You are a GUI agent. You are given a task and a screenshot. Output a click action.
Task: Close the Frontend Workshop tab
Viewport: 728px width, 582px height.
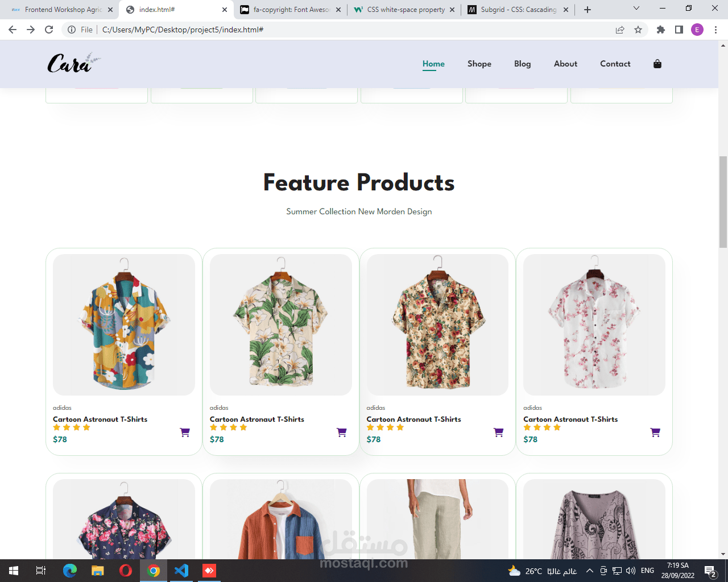[x=110, y=10]
